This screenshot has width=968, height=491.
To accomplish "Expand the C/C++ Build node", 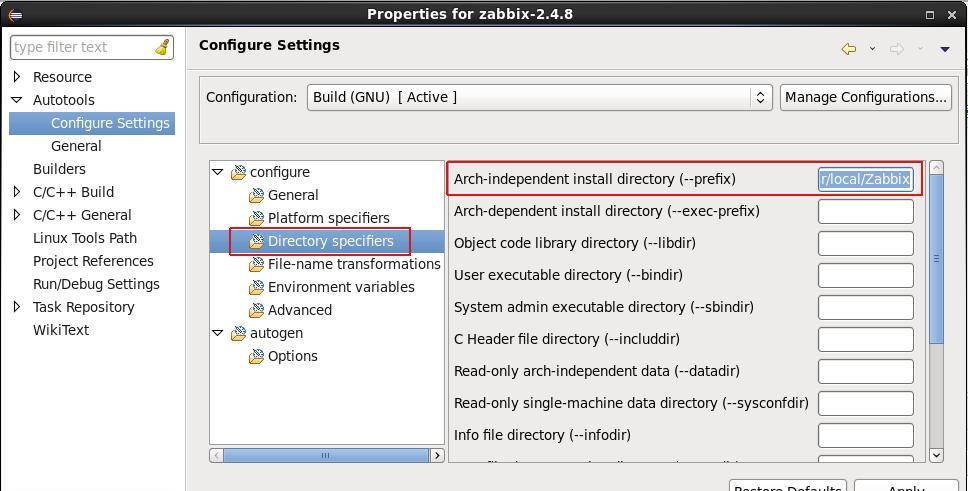I will coord(17,192).
